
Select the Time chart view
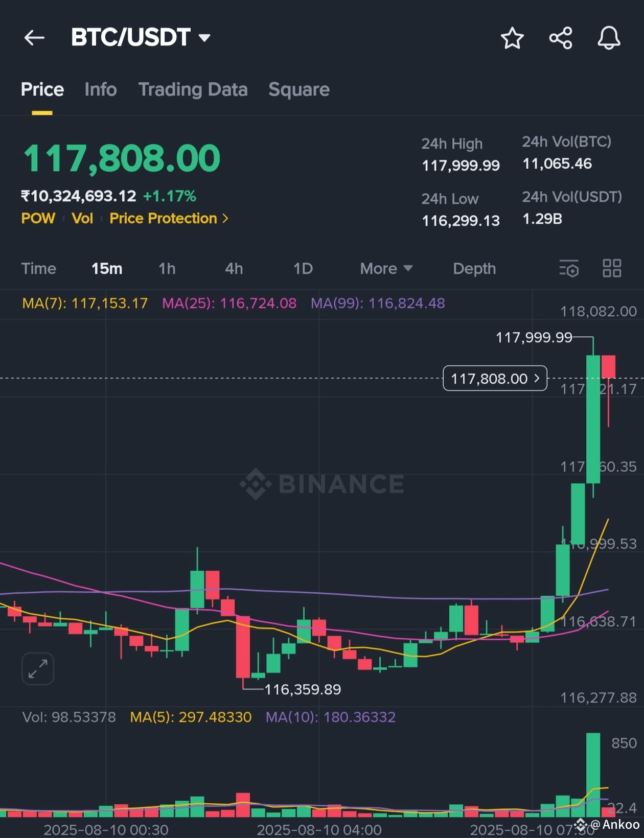(x=39, y=268)
